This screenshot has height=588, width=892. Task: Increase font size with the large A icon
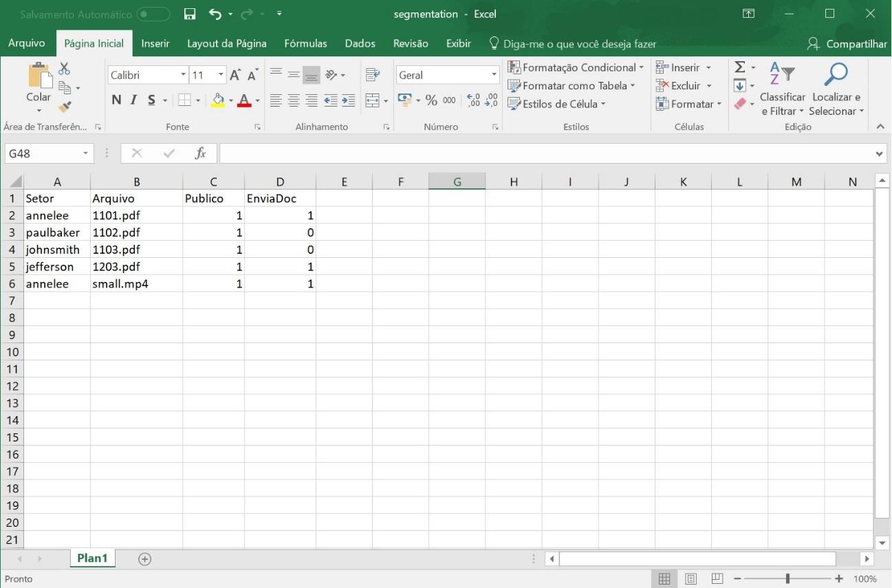tap(235, 75)
